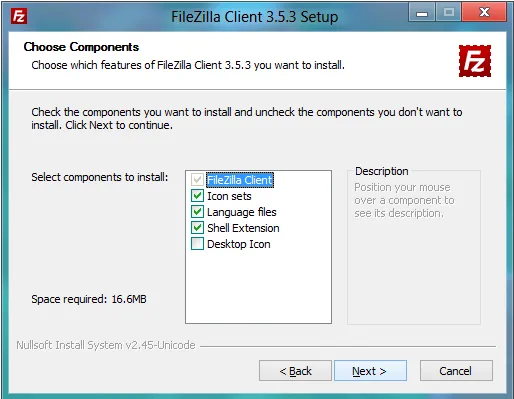The width and height of the screenshot is (514, 399).
Task: Click the red FileZilla logo in the header
Action: pyautogui.click(x=475, y=61)
